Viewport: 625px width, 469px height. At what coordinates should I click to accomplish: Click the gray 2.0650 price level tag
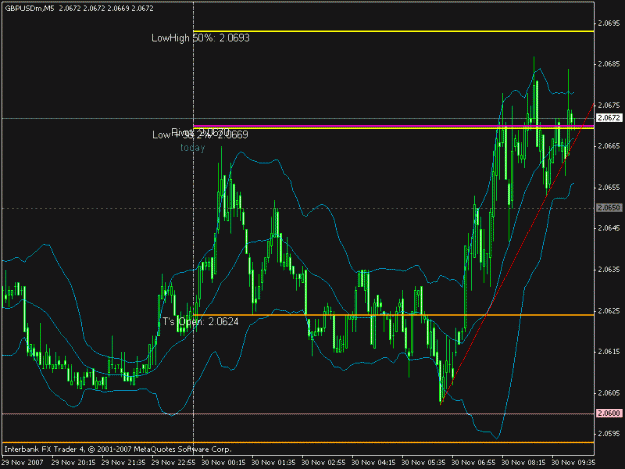[609, 208]
